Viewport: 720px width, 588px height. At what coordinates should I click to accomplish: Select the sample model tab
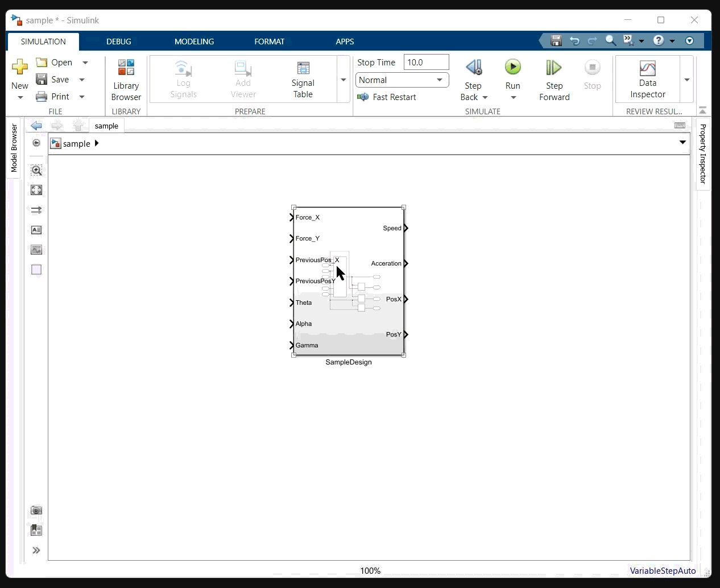[106, 126]
